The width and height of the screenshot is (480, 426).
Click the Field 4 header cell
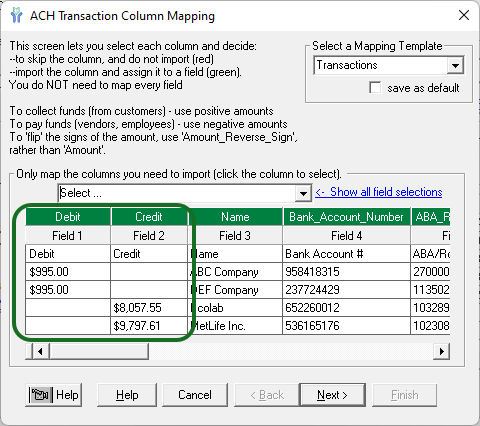pyautogui.click(x=347, y=236)
